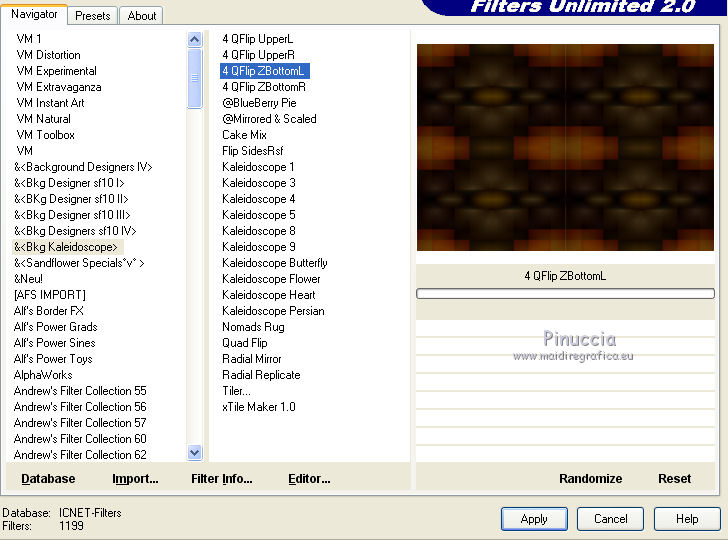Screen dimensions: 728x540
Task: Select Andrew's Filter Collection 62
Action: [80, 455]
